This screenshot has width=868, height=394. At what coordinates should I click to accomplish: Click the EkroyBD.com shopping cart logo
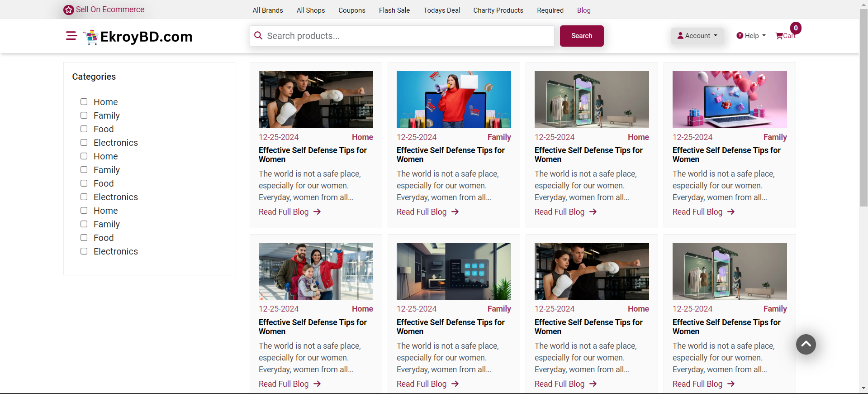coord(91,37)
